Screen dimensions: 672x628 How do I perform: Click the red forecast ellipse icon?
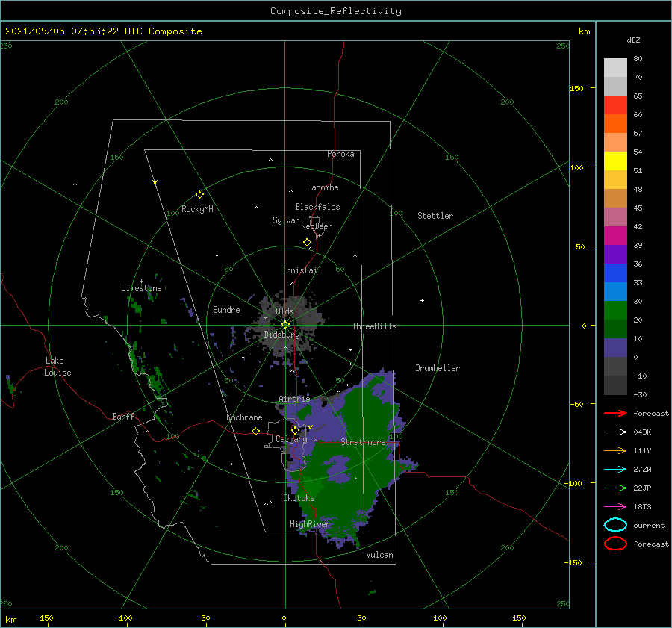pos(615,544)
